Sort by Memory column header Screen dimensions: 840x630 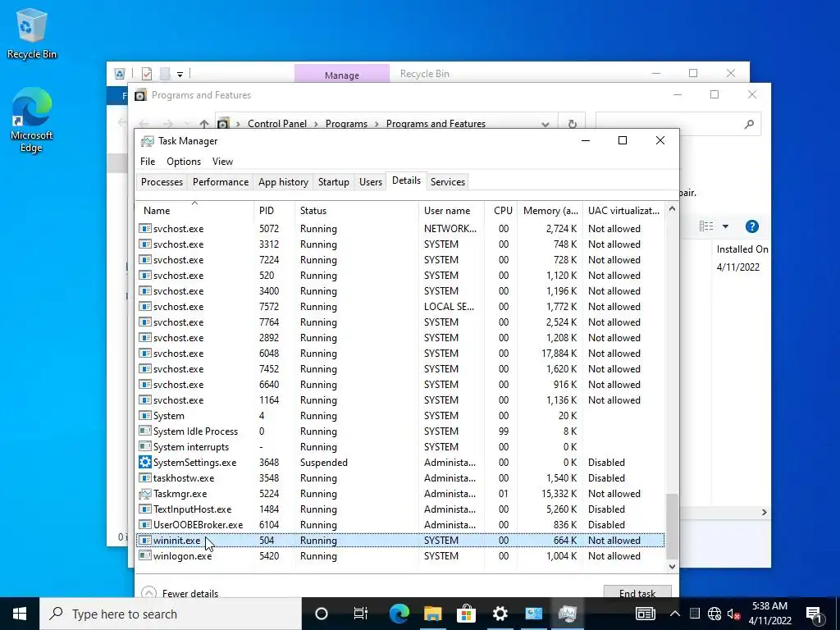(550, 211)
